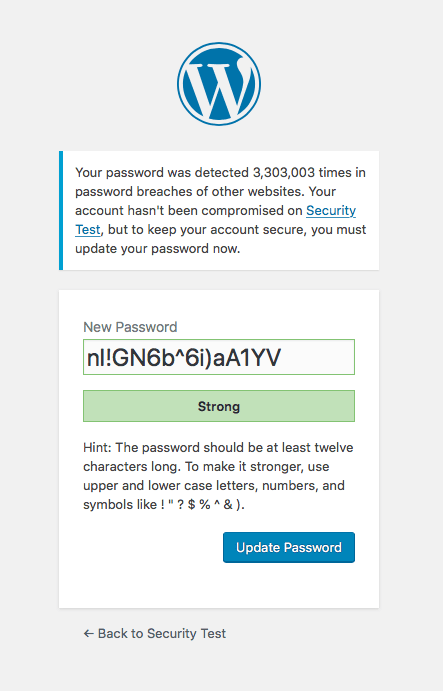Place cursor before "nl!" in password field
Screen dimensions: 443x691
tap(87, 357)
